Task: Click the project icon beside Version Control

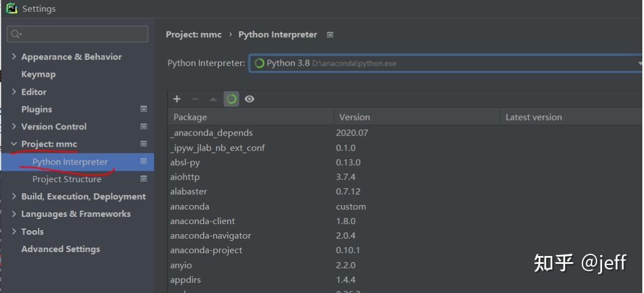Action: click(x=144, y=127)
